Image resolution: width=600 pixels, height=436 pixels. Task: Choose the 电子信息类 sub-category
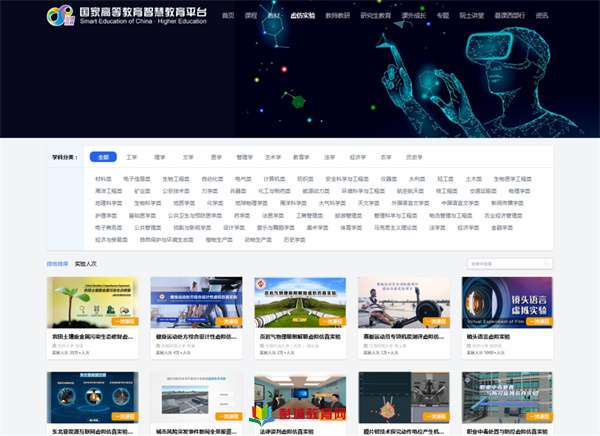(137, 179)
